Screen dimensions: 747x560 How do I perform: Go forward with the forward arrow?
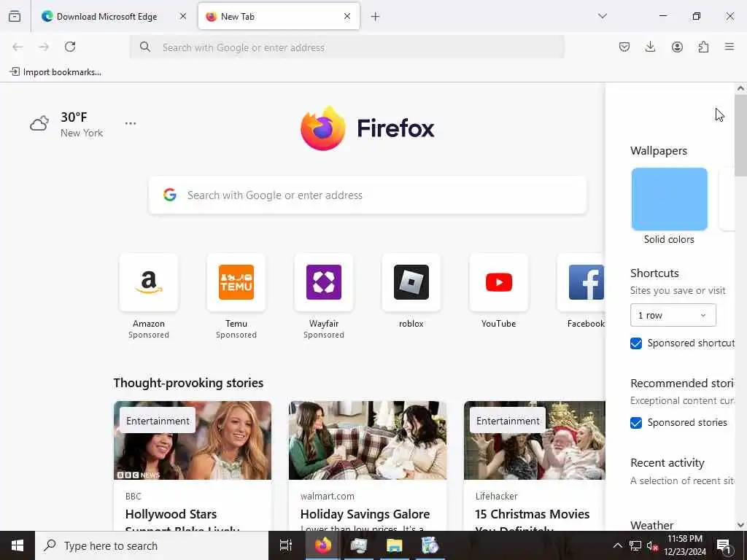pyautogui.click(x=44, y=47)
